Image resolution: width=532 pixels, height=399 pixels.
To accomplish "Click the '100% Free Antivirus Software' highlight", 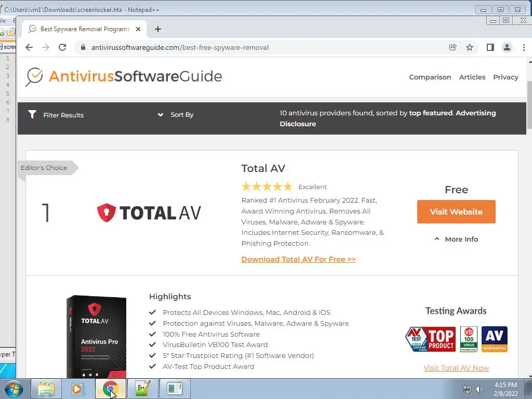I will [x=211, y=334].
